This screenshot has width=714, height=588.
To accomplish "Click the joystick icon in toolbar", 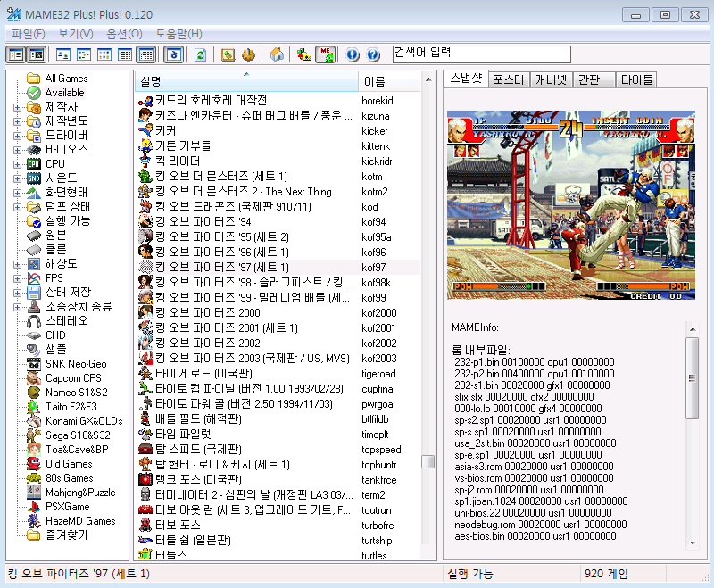I will point(249,55).
